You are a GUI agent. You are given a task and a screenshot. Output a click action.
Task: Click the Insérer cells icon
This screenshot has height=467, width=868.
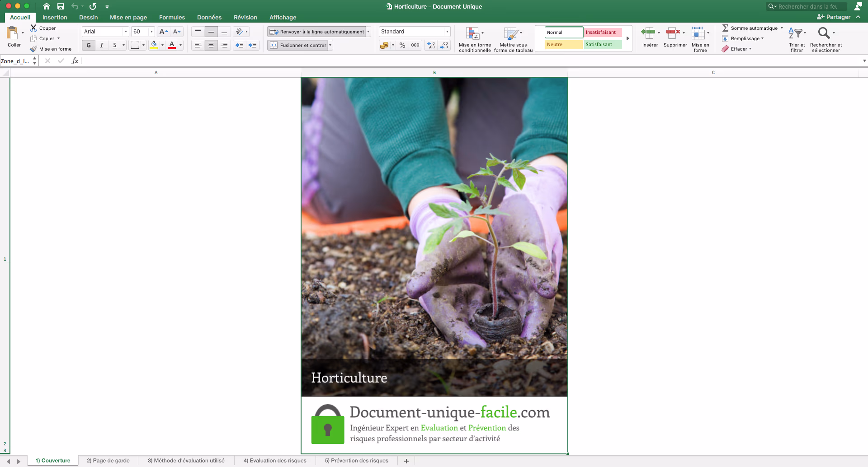(648, 32)
